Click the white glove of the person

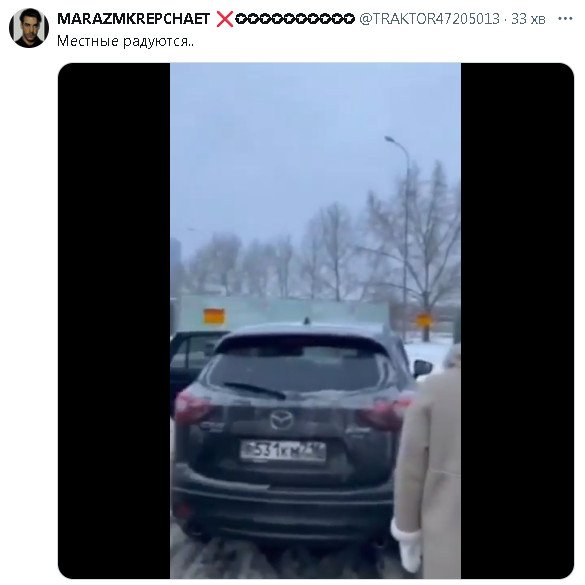[x=406, y=546]
